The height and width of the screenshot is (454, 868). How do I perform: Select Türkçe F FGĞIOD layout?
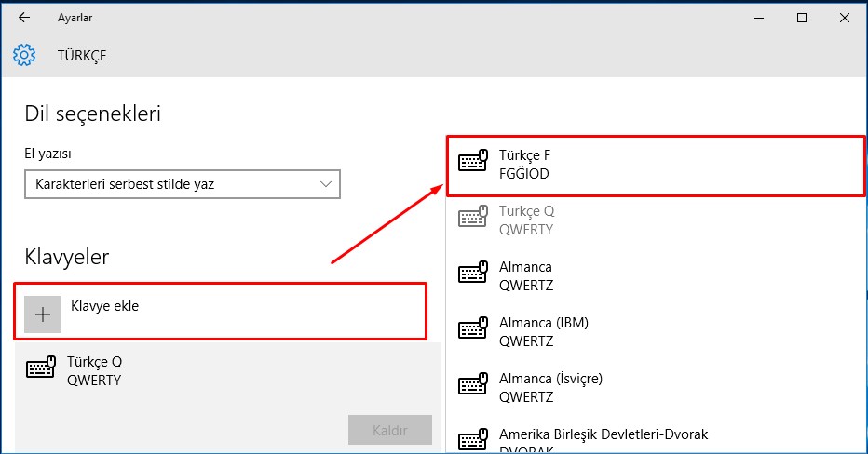(652, 165)
